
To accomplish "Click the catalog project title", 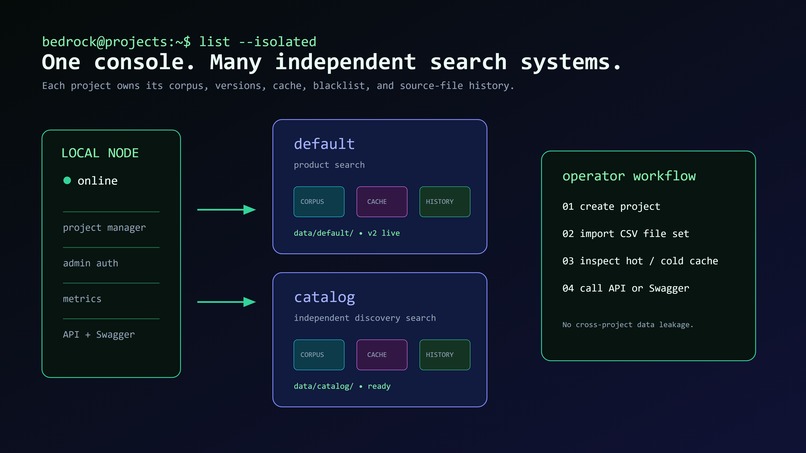I will coord(324,297).
